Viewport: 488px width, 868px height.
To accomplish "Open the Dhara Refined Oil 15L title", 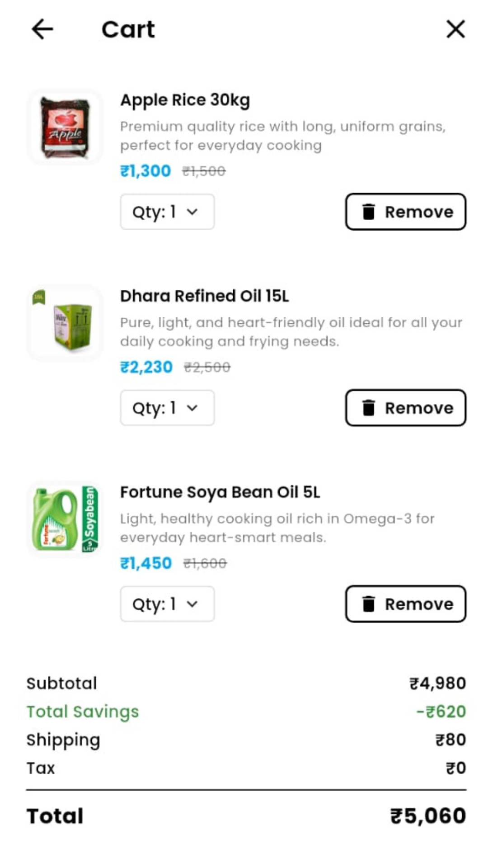I will click(x=204, y=296).
